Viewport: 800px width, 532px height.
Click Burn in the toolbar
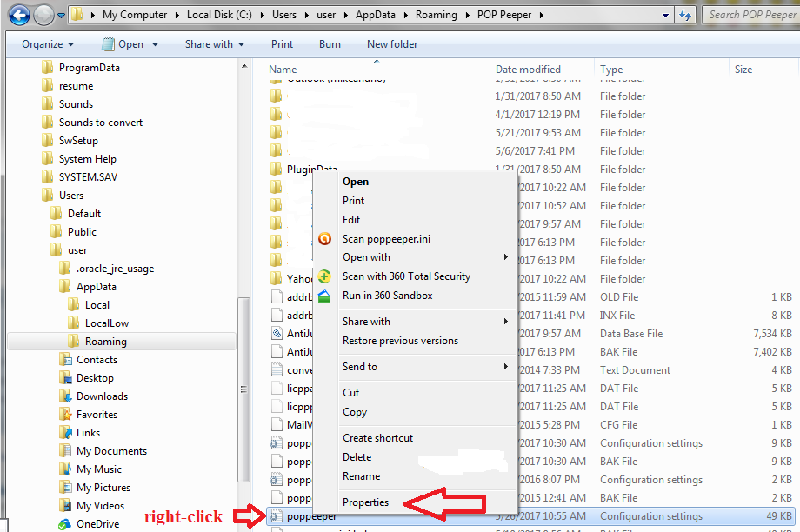click(x=330, y=44)
